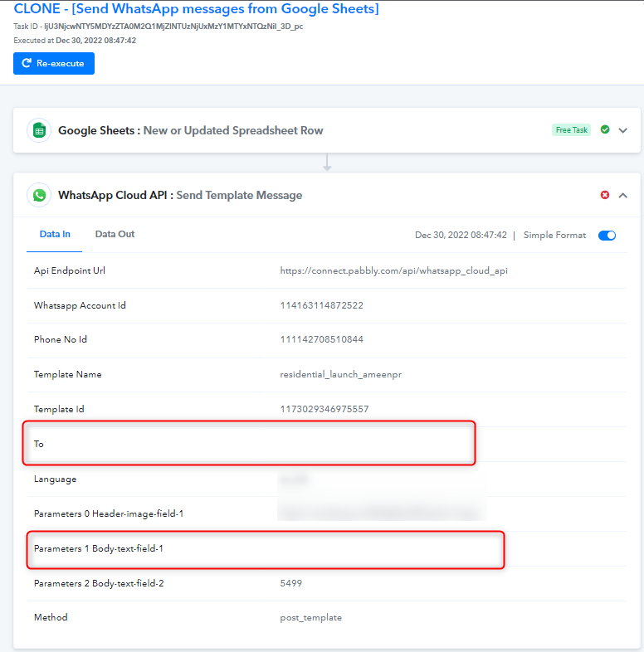Click the Task ID text
This screenshot has width=644, height=652.
tap(158, 27)
